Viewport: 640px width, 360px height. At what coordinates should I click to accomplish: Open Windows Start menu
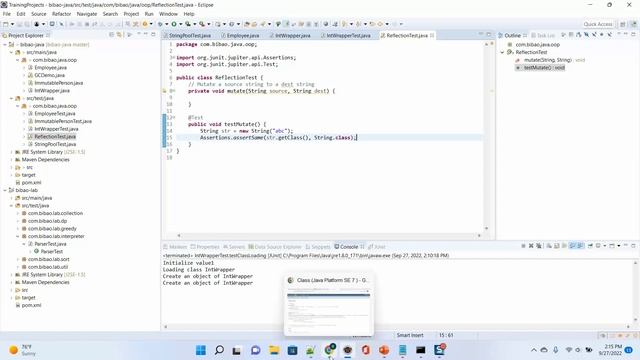[x=201, y=350]
